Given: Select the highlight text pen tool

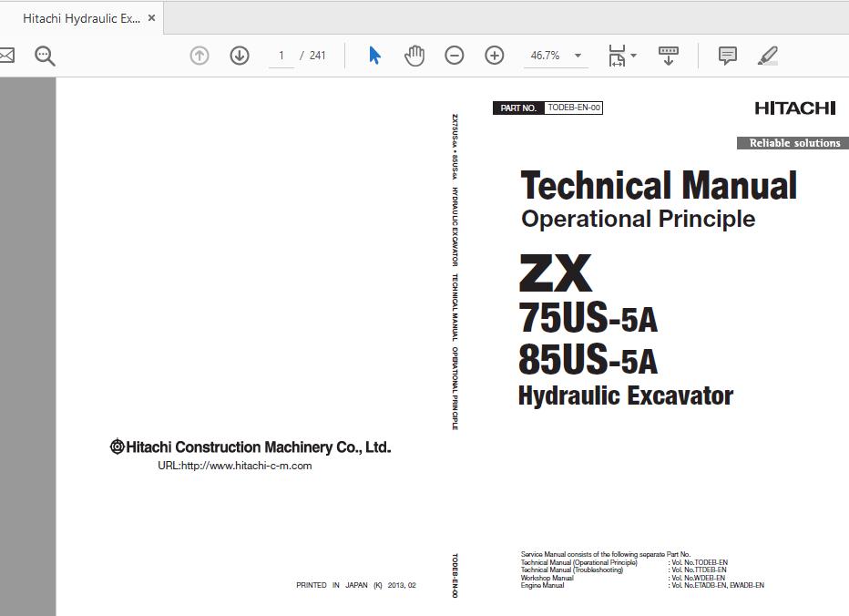Looking at the screenshot, I should coord(768,56).
